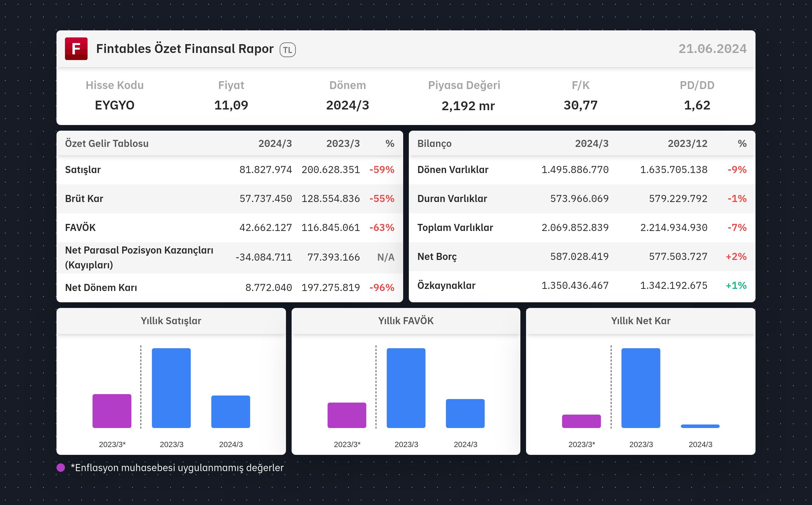
Task: Click the red Fintables F logo
Action: click(76, 49)
